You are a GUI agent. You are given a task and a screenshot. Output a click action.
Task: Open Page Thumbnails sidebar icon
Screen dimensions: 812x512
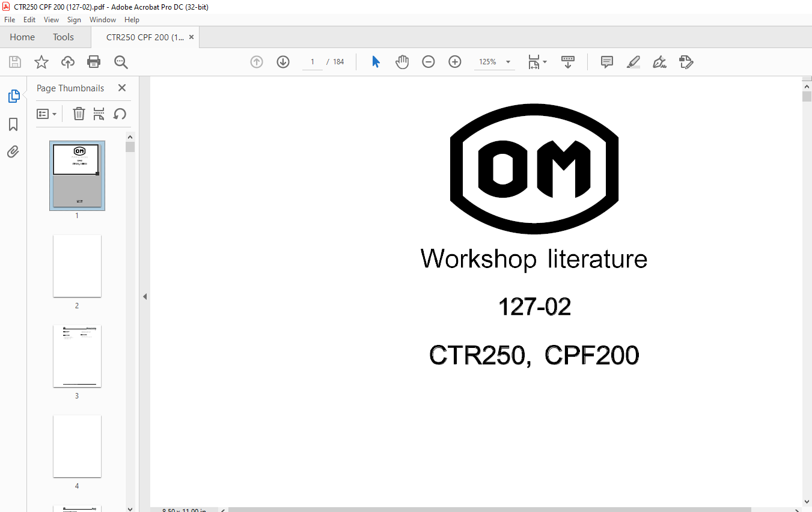pos(13,96)
